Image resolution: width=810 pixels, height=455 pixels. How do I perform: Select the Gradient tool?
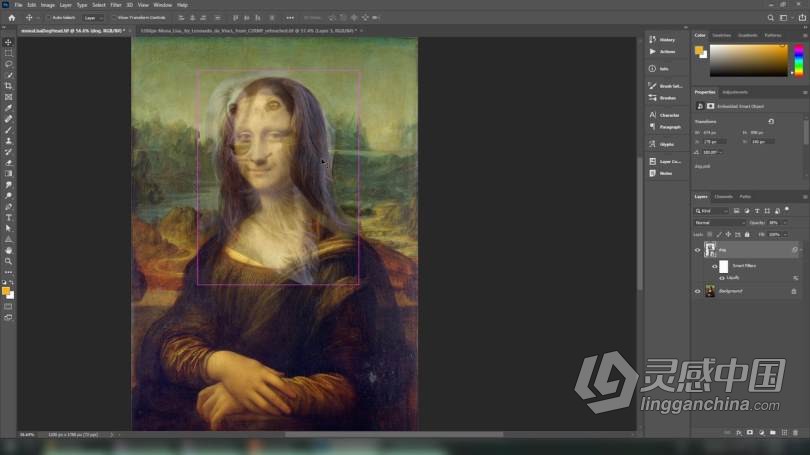click(8, 174)
